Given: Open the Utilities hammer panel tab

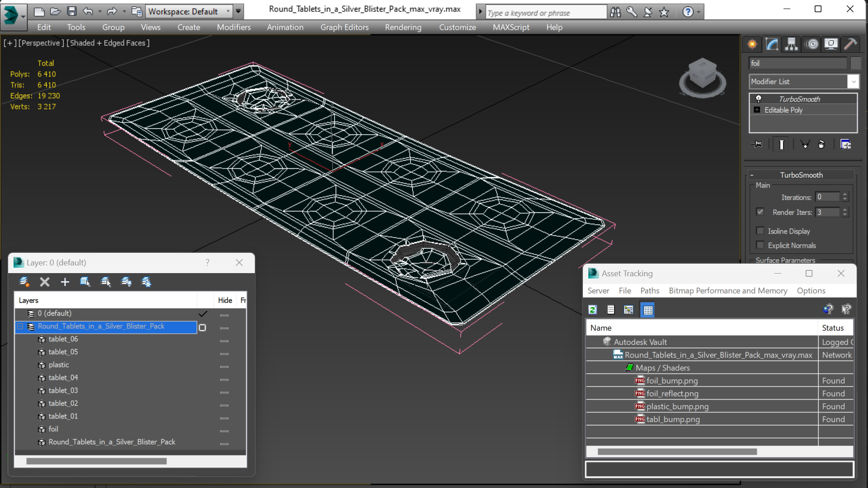Looking at the screenshot, I should tap(850, 44).
